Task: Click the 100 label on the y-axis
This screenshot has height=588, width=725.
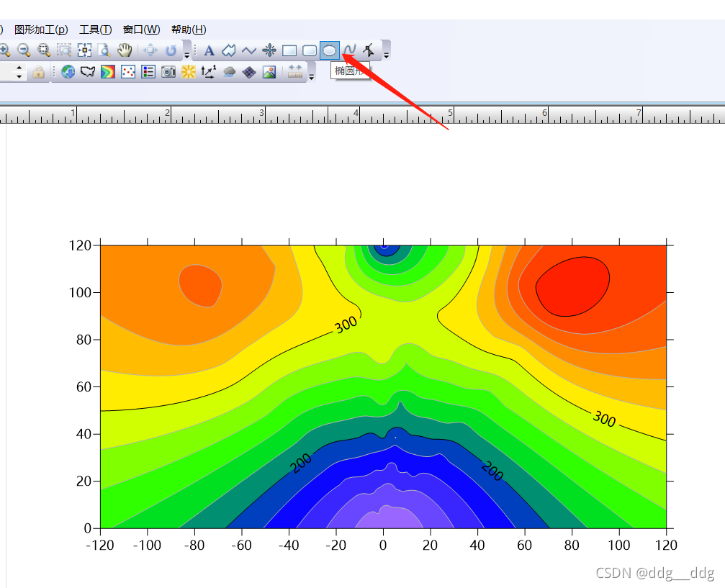Action: point(80,293)
